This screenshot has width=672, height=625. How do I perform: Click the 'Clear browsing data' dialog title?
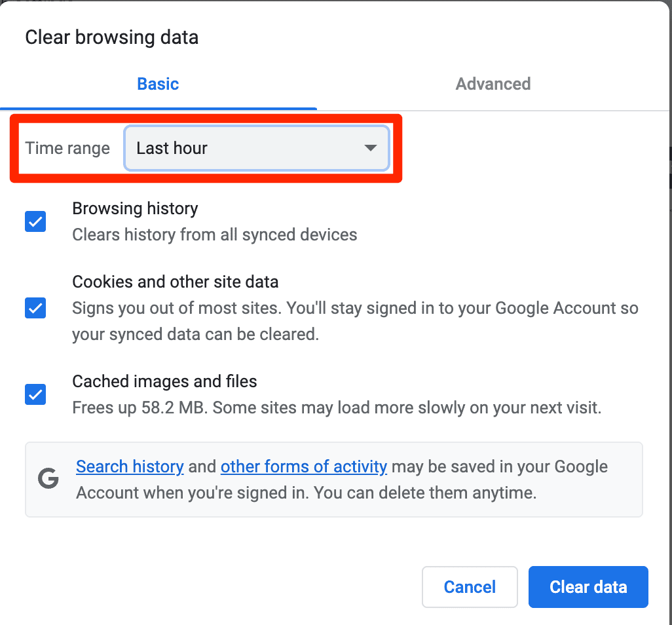point(111,37)
